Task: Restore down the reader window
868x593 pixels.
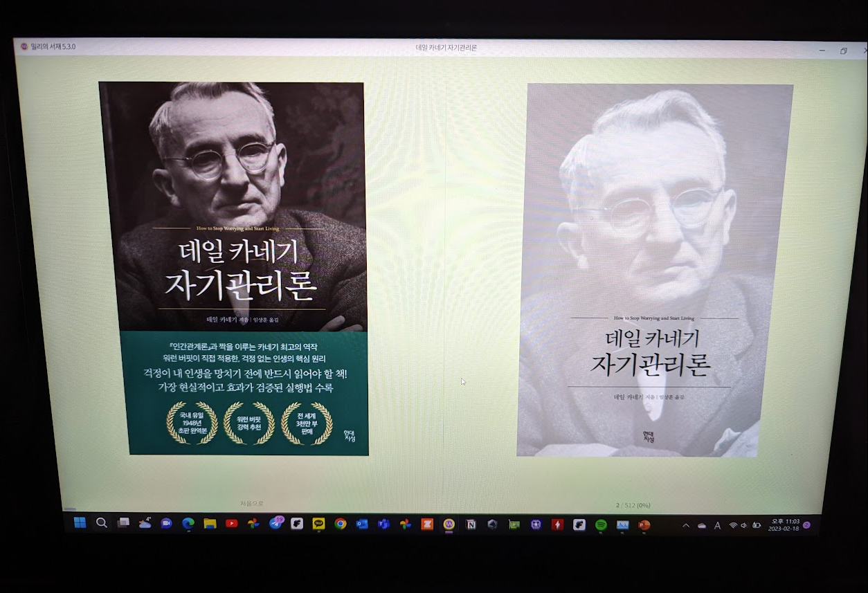Action: (844, 51)
